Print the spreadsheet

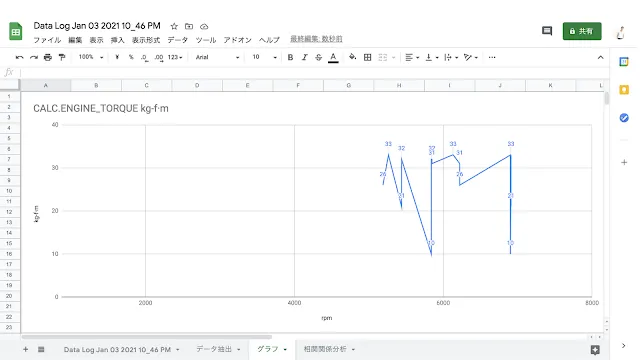48,58
